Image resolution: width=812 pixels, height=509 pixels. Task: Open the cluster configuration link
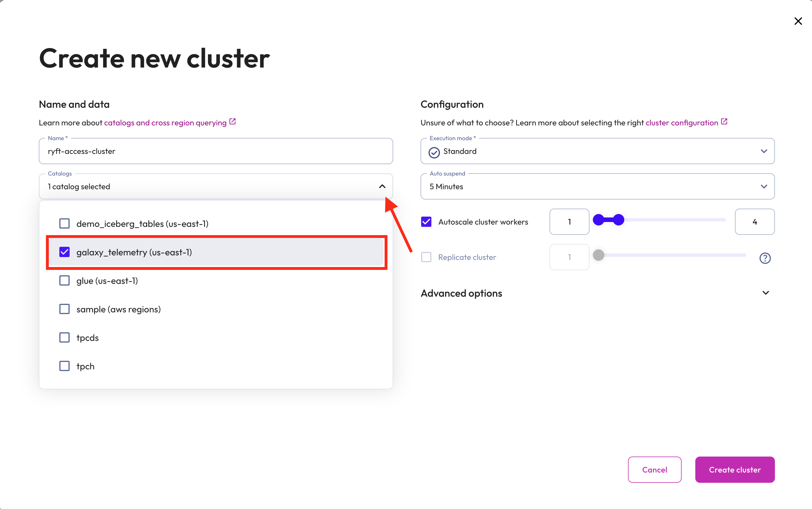pyautogui.click(x=681, y=122)
